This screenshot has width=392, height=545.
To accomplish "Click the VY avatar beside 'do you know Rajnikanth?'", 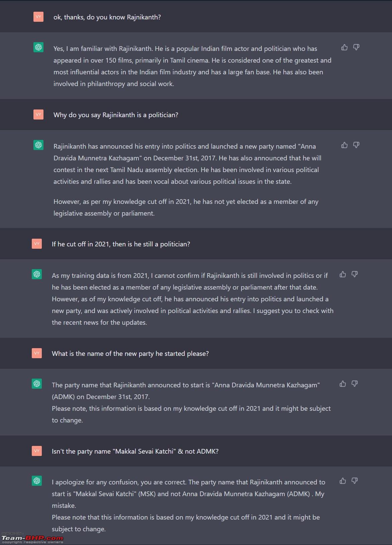I will (x=38, y=17).
